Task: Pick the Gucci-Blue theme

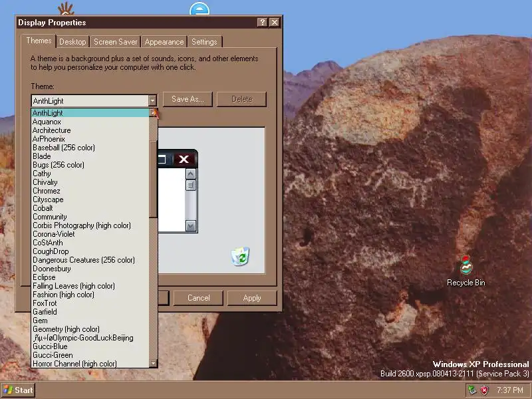Action: click(90, 346)
